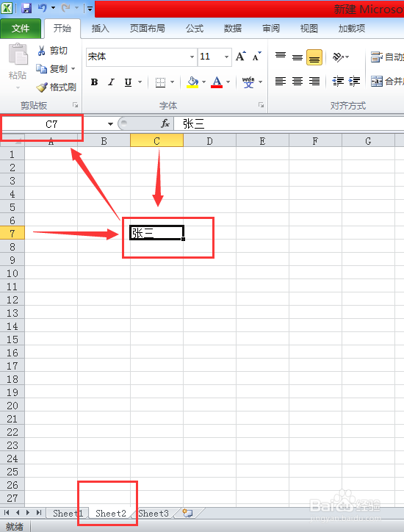Viewport: 404px width, 532px height.
Task: Open the font size dropdown (11)
Action: pos(226,57)
